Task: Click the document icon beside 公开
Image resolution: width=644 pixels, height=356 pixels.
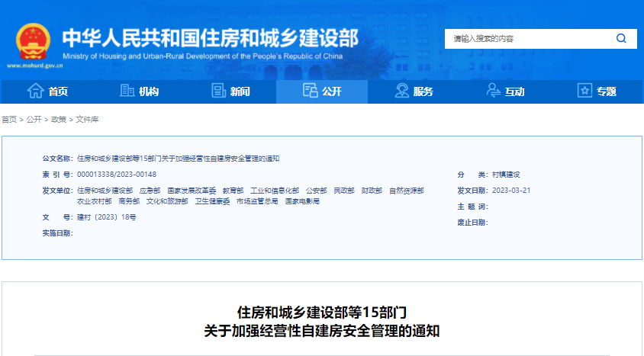Action: click(310, 90)
